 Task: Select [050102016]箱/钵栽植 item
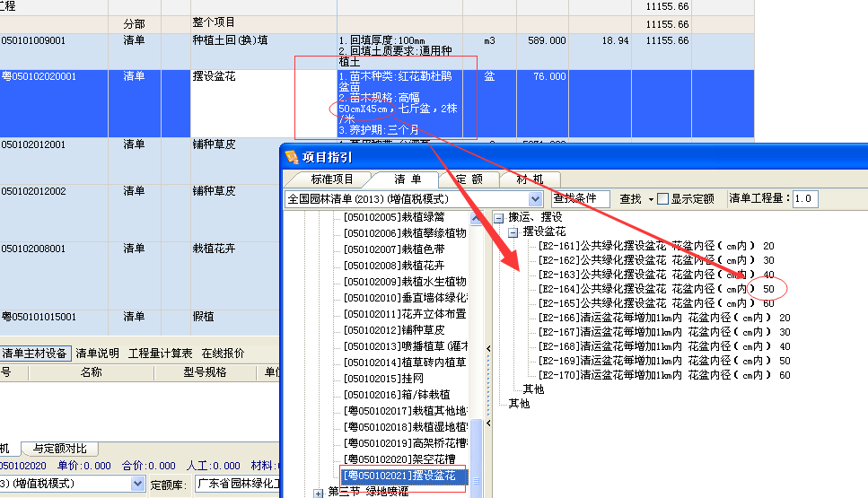pos(397,395)
